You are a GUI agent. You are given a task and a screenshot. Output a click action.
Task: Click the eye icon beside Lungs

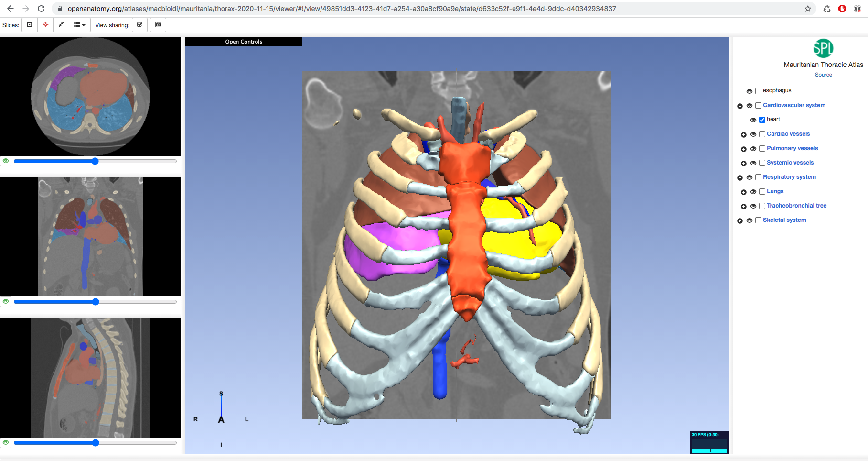coord(753,192)
